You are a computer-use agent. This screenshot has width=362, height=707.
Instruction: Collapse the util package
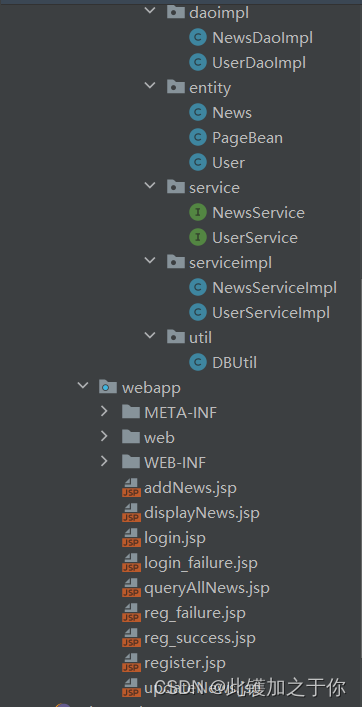[x=150, y=336]
